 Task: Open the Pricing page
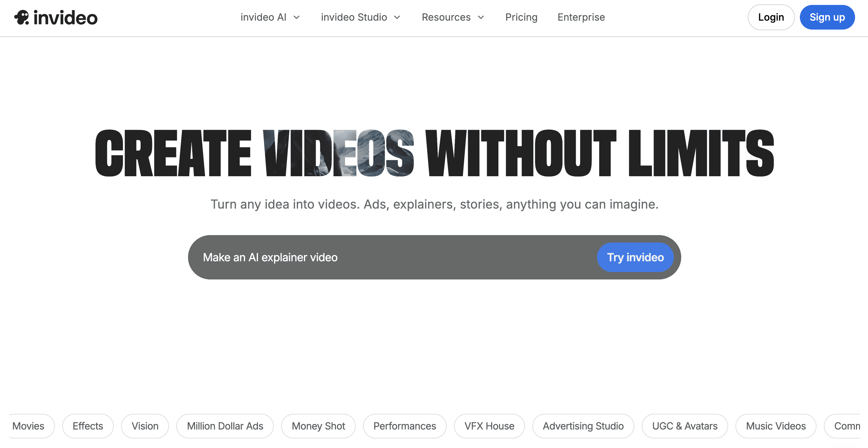[x=521, y=17]
